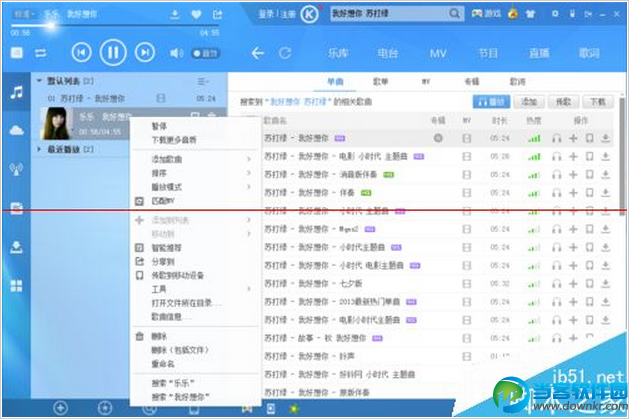Switch to the 电台 radio tab
The width and height of the screenshot is (629, 420).
click(388, 53)
